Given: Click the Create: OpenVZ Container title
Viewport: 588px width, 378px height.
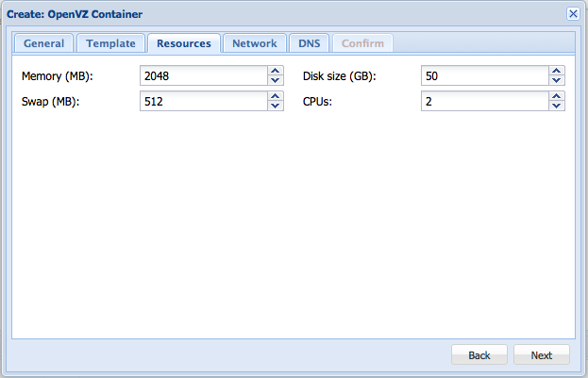Looking at the screenshot, I should (x=75, y=14).
